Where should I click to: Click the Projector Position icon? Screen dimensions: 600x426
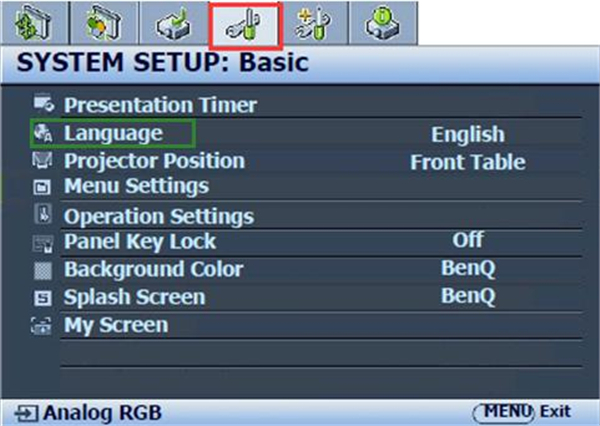42,160
